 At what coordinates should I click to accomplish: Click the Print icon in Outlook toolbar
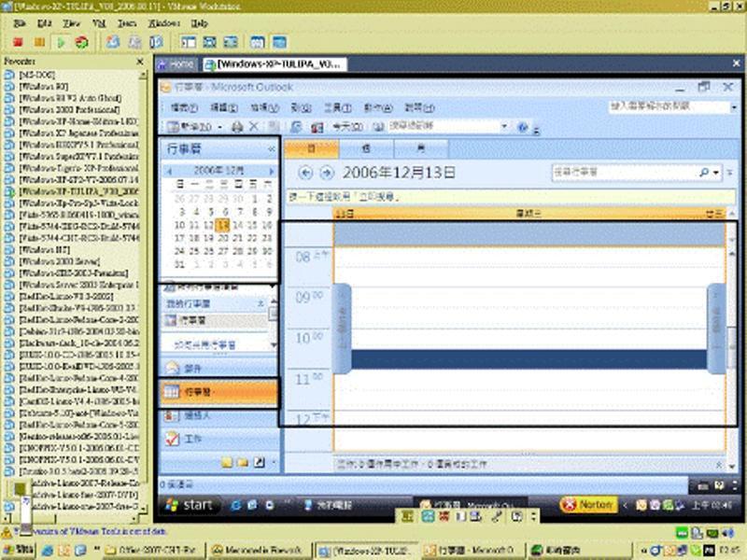click(237, 127)
